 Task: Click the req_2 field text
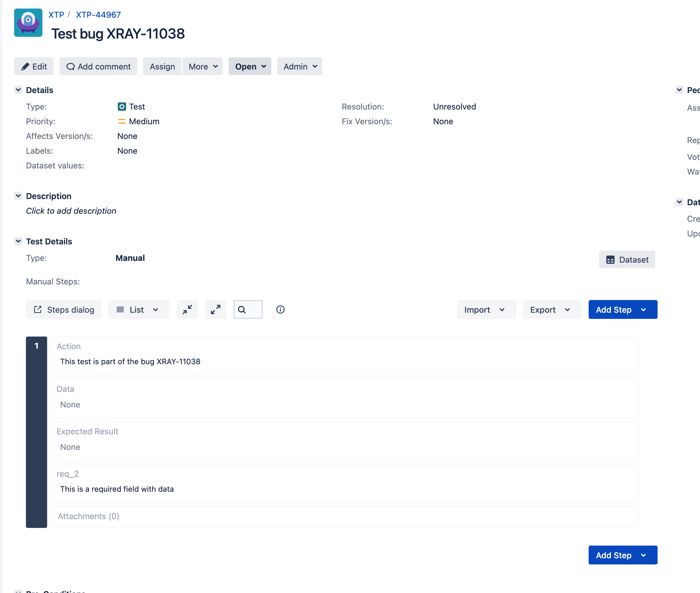117,489
